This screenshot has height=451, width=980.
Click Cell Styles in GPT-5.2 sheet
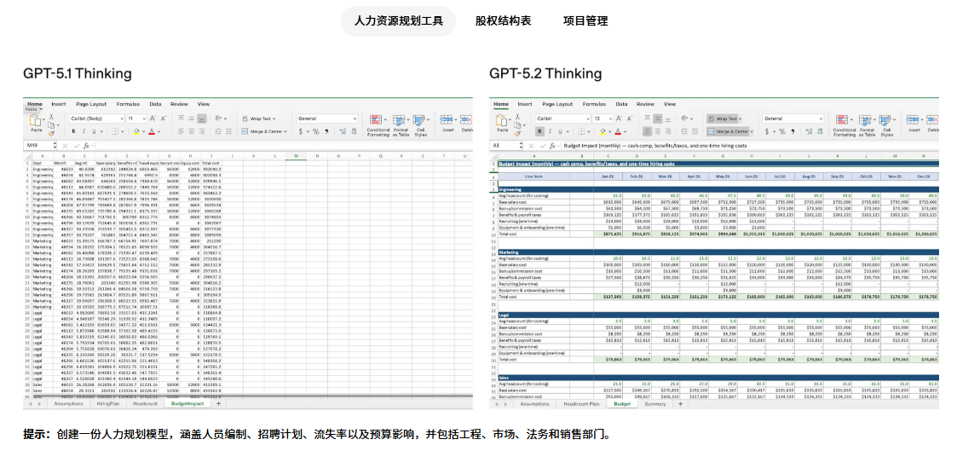[887, 125]
